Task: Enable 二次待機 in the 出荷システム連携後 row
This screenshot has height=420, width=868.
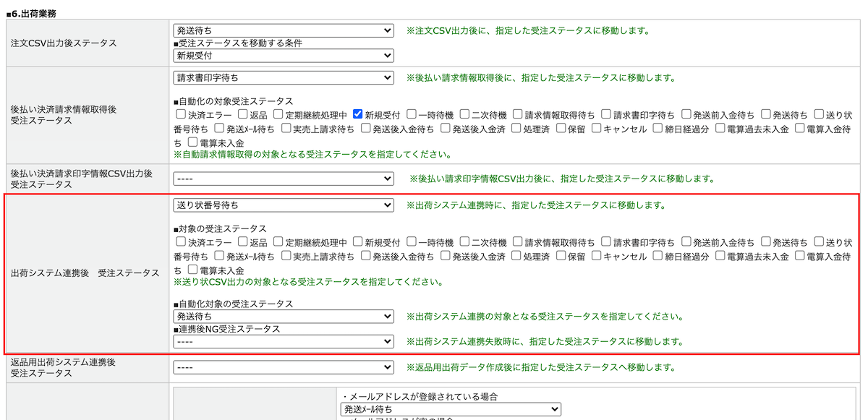Action: click(465, 241)
